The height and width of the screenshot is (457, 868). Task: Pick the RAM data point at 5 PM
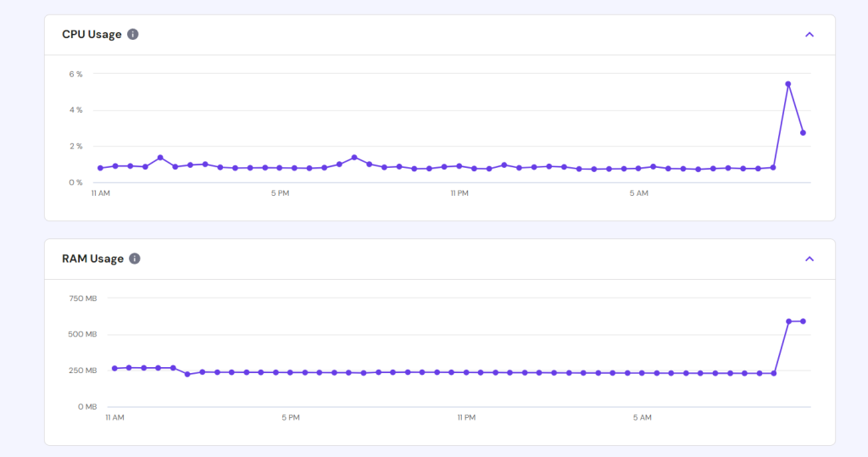click(290, 372)
